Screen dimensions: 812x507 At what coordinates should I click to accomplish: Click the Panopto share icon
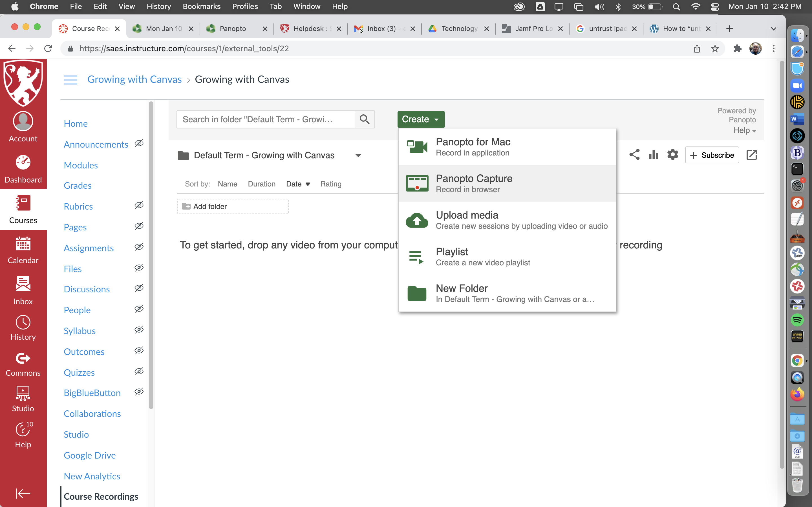point(634,155)
